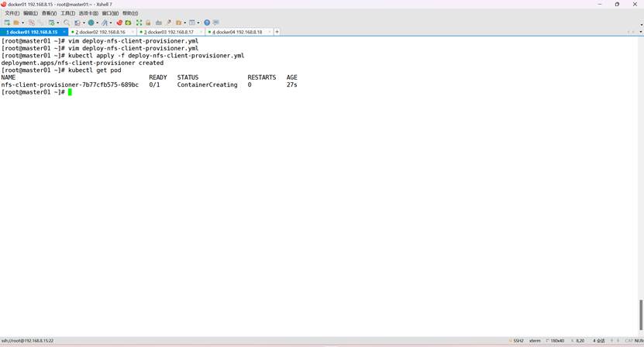The height and width of the screenshot is (347, 644).
Task: Click the 'deployment.apps/nfs-client-provisioner created' line
Action: point(82,63)
